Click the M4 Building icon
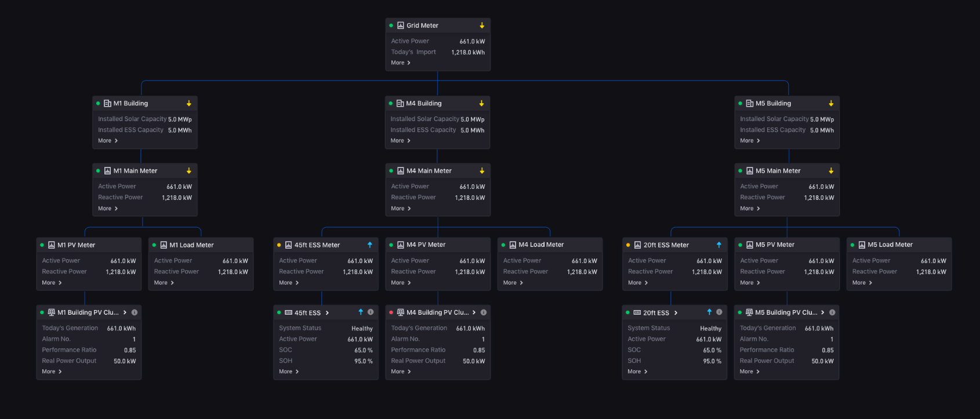The width and height of the screenshot is (980, 419). (400, 103)
